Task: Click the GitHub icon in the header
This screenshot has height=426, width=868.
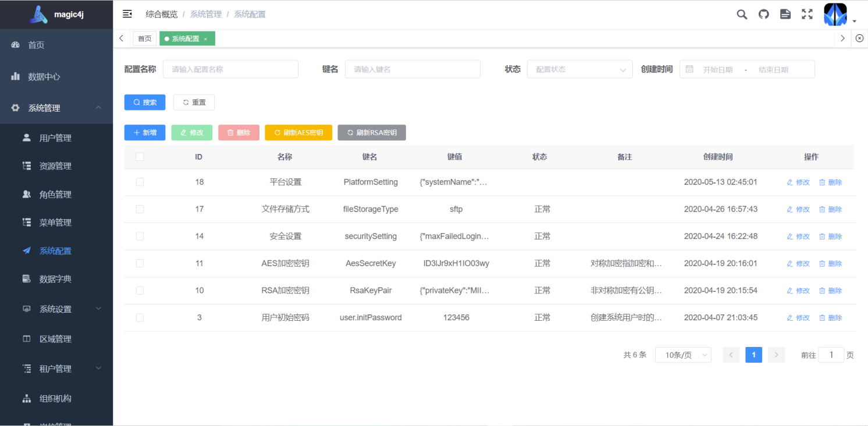Action: (763, 14)
